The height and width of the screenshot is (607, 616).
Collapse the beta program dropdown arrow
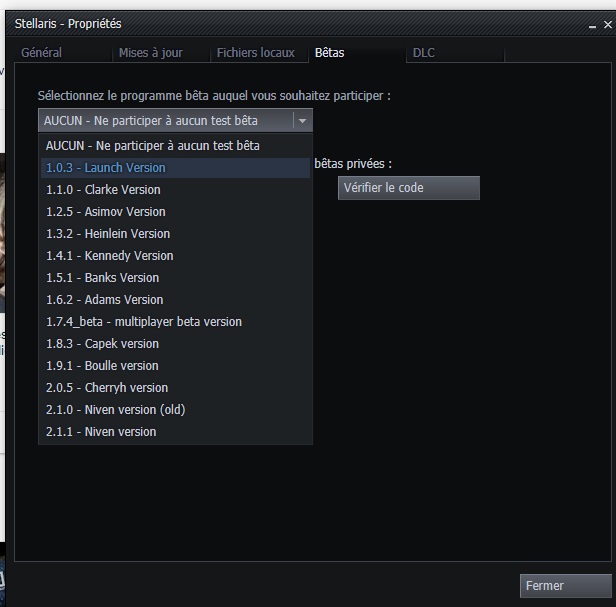click(302, 121)
